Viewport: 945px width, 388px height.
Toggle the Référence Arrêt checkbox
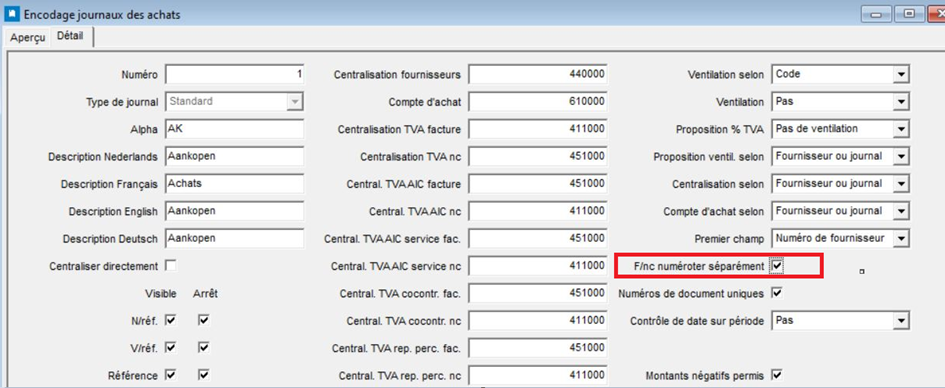point(204,375)
